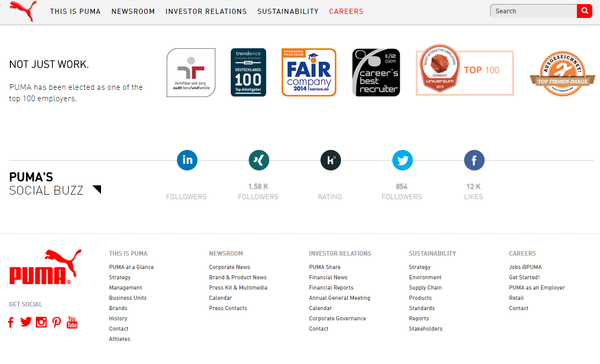Open Get Started! footer link
This screenshot has width=600, height=364.
pyautogui.click(x=524, y=277)
